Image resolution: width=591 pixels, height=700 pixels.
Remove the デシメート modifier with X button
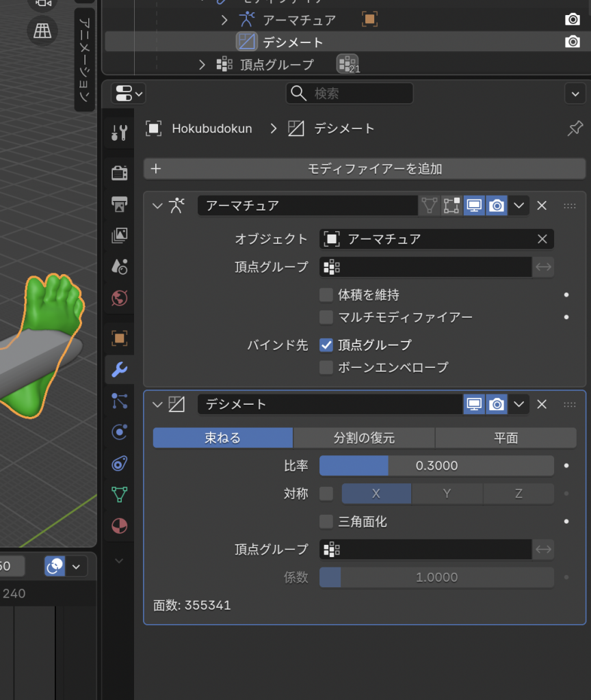point(542,405)
